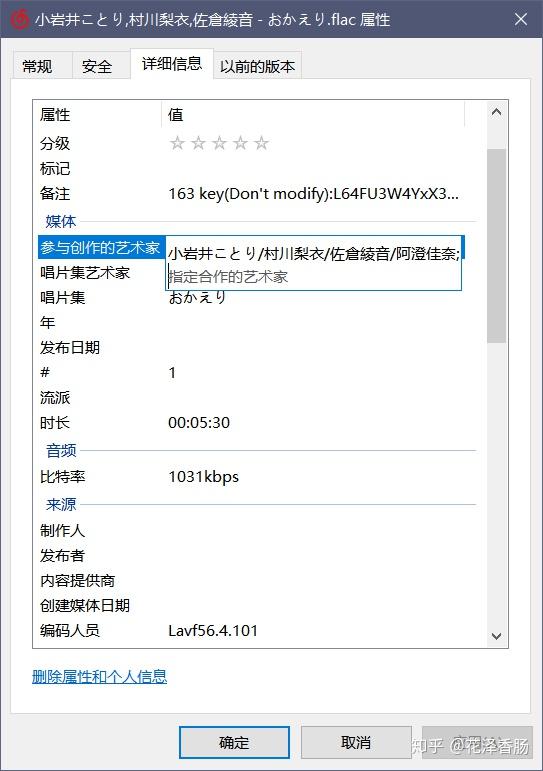Open the 以前的版本 tab
Image resolution: width=543 pixels, height=771 pixels.
(x=257, y=66)
